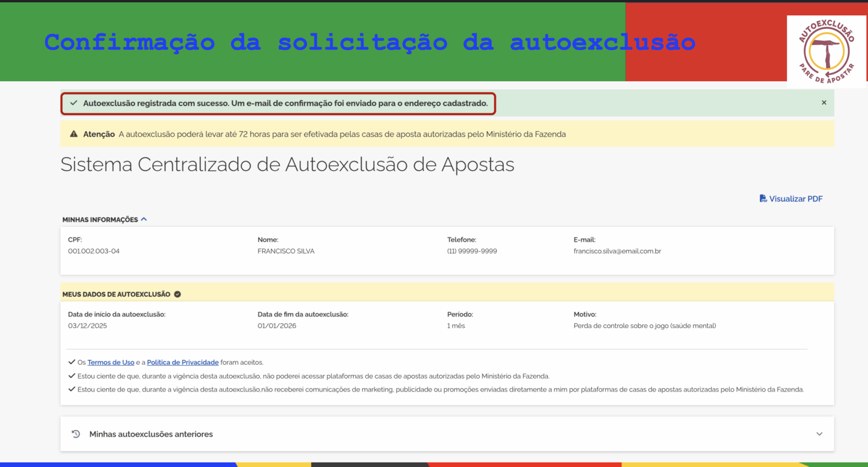Click the checkmark beside marketing communications acknowledgment
The image size is (868, 467).
71,389
